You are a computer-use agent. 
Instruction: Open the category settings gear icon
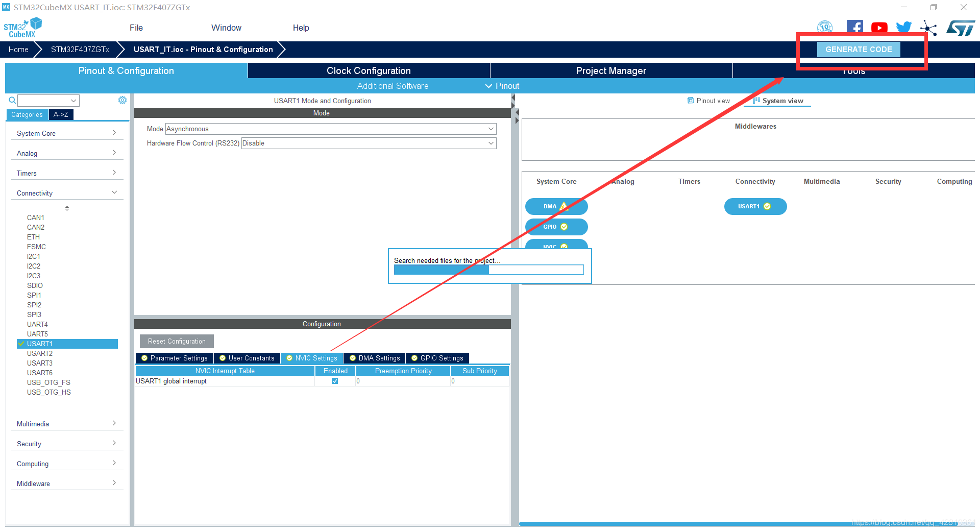tap(122, 100)
